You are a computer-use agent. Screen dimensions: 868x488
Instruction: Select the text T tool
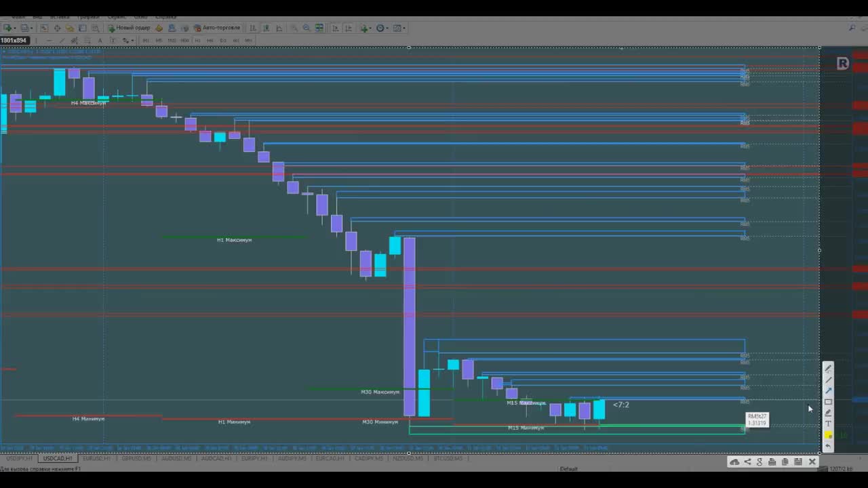pos(828,424)
